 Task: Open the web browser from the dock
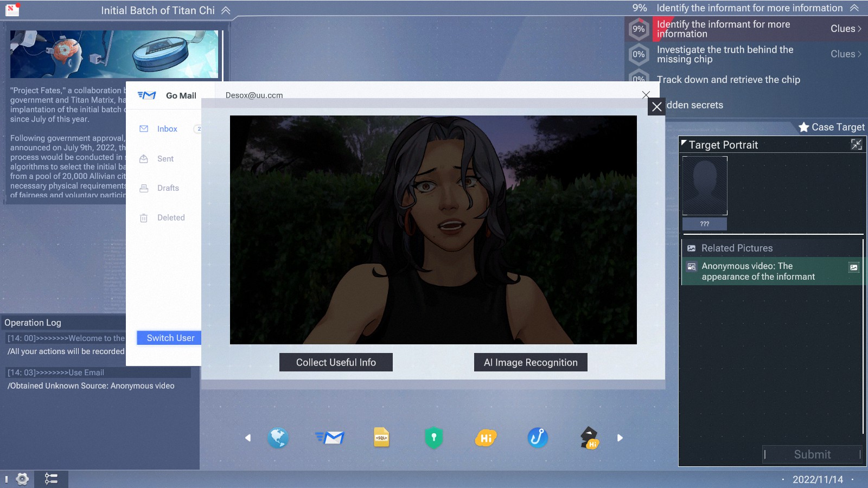click(278, 438)
